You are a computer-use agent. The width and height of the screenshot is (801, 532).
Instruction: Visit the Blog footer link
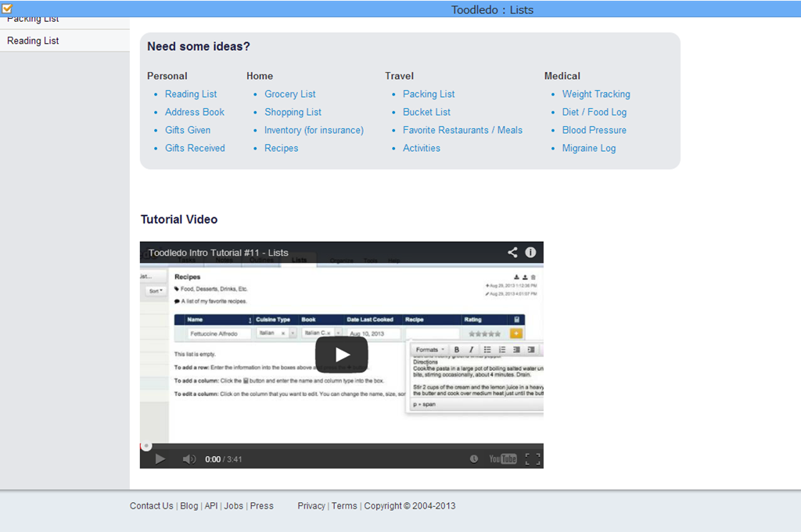[x=189, y=505]
